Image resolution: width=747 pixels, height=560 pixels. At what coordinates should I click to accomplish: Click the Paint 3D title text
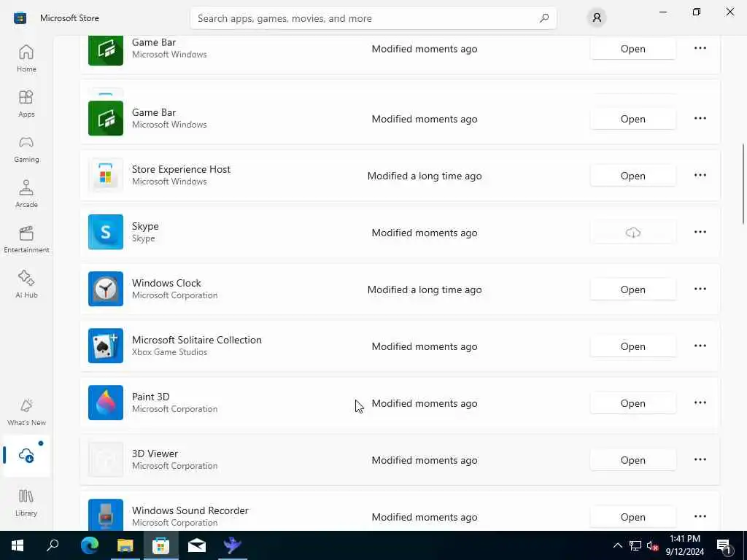click(150, 397)
